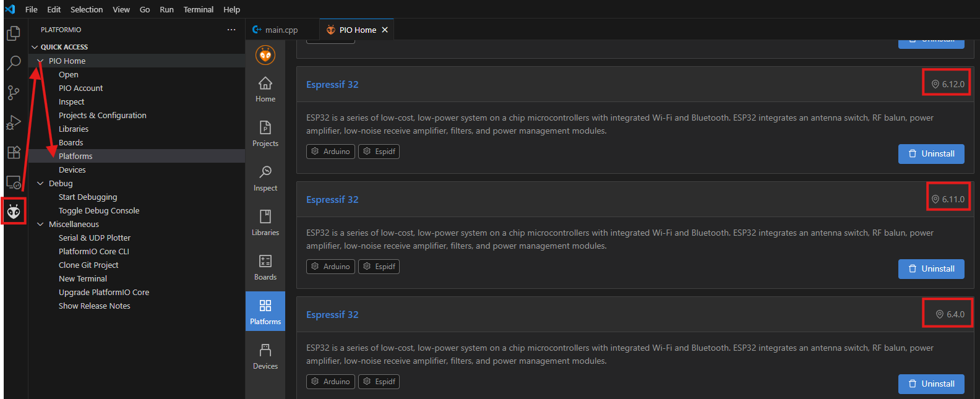Viewport: 980px width, 399px height.
Task: Open Espressif 32 6.11.0 title link
Action: [x=332, y=200]
